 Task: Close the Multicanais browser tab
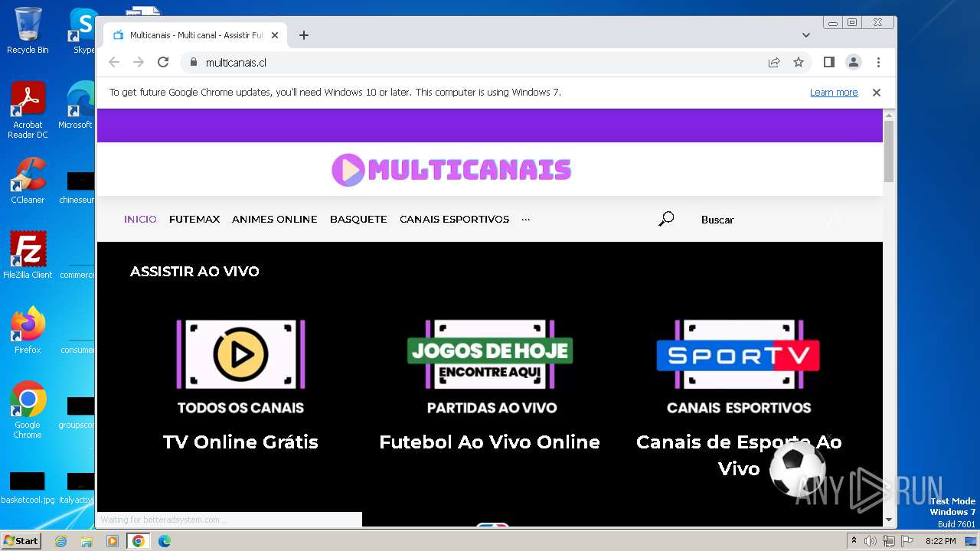coord(275,35)
